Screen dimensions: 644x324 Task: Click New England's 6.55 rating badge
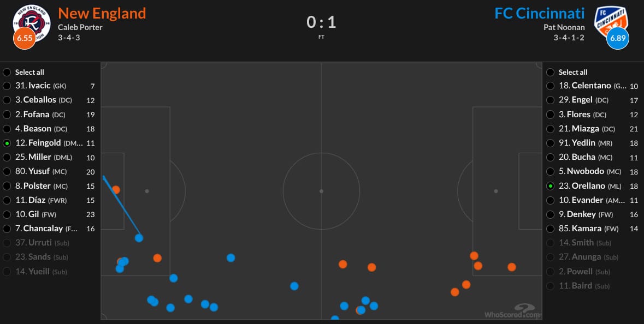coord(25,38)
